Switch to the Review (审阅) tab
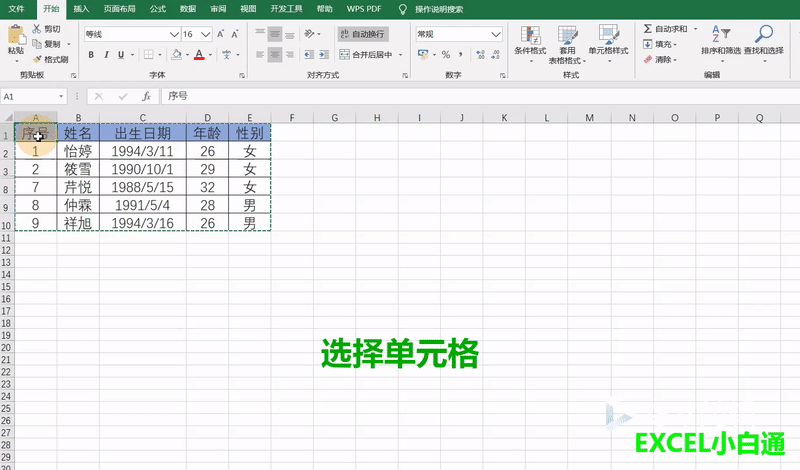The height and width of the screenshot is (470, 800). (218, 9)
